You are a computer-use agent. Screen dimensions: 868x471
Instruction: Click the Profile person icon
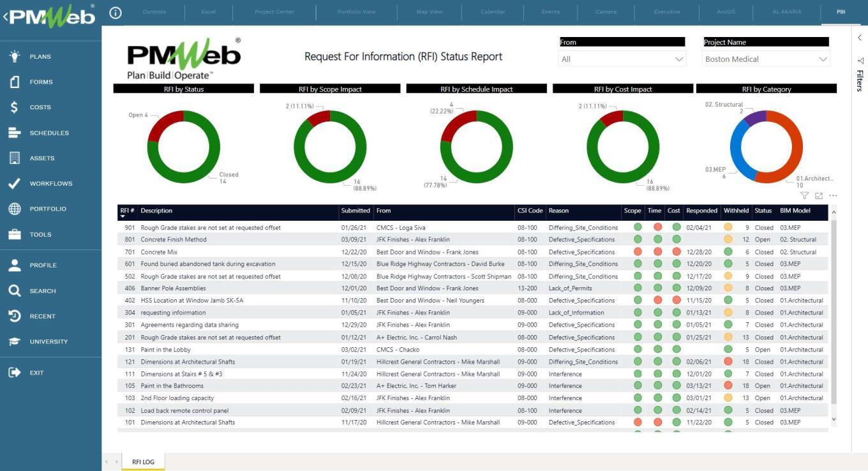(x=14, y=265)
